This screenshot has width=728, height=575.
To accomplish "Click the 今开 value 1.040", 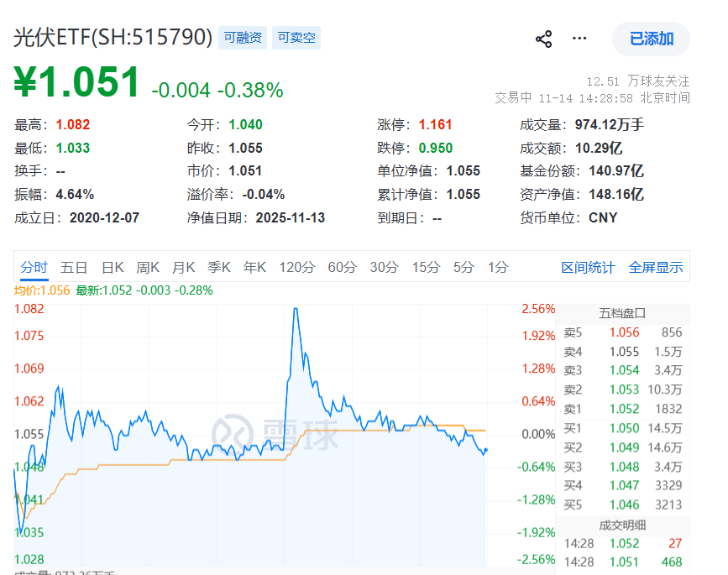I will point(246,125).
